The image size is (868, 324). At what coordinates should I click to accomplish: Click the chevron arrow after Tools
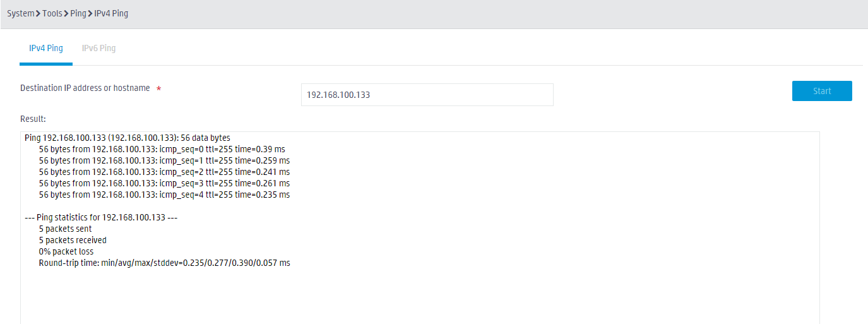tap(66, 13)
